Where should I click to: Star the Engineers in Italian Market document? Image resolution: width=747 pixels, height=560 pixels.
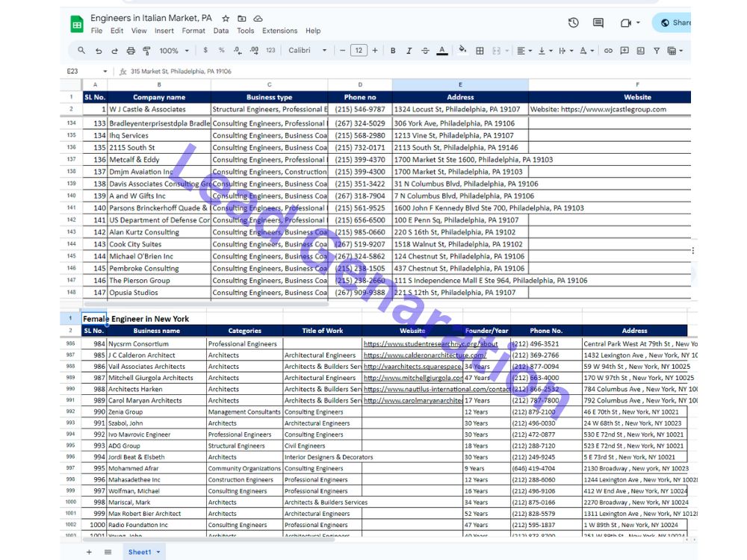[x=226, y=19]
